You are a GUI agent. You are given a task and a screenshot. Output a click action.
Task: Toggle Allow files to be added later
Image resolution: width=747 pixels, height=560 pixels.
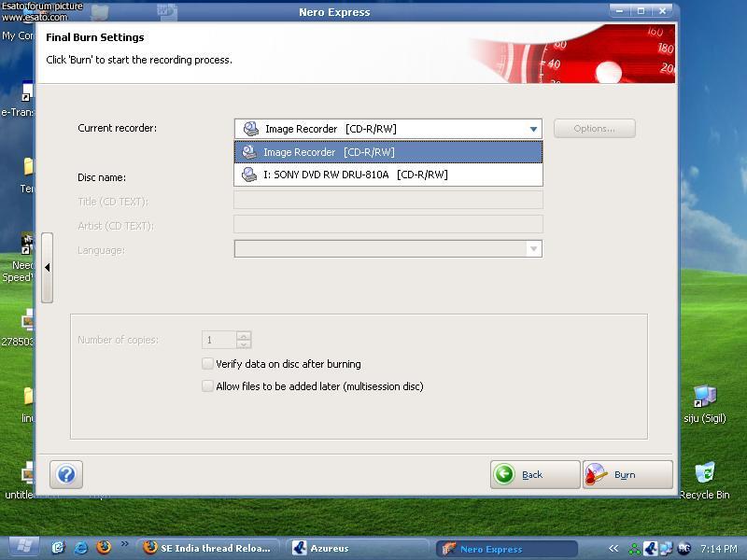208,386
